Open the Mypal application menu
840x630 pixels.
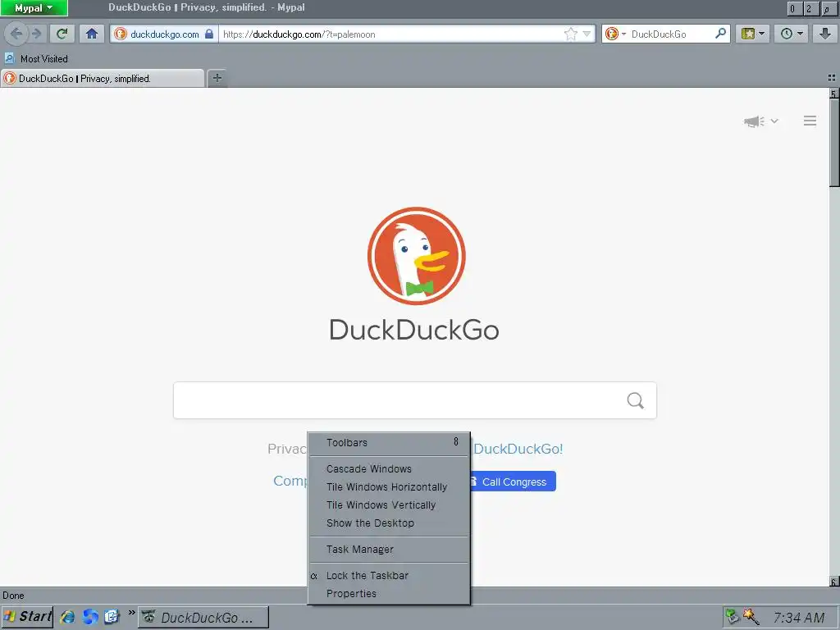(x=34, y=8)
